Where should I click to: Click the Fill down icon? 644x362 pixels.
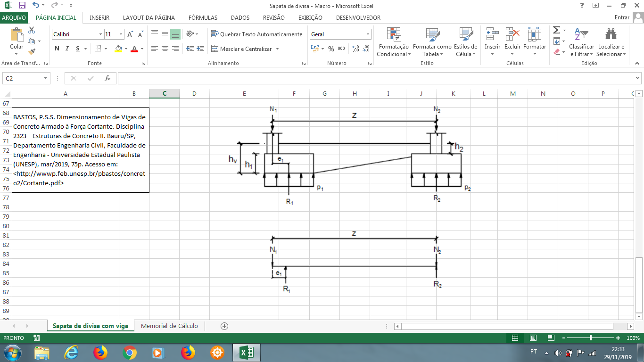tap(556, 41)
